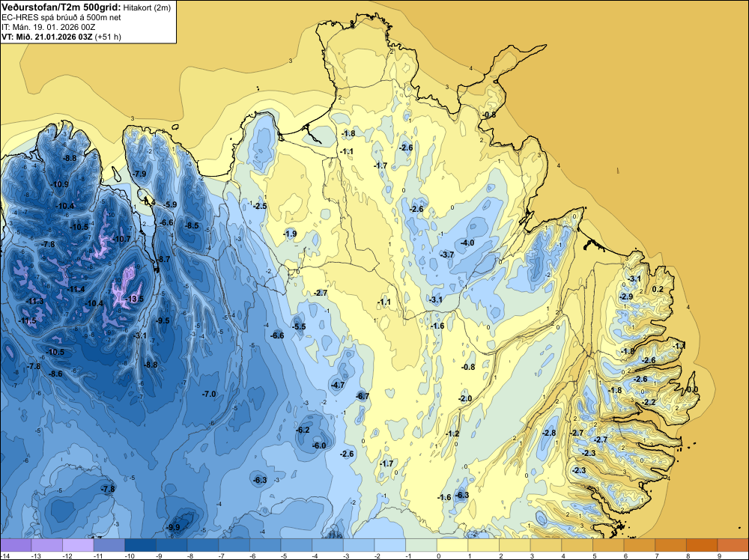Click the valid time 'VT: Mið. 21.01.2026 03Z'
This screenshot has width=749, height=560.
pos(47,37)
